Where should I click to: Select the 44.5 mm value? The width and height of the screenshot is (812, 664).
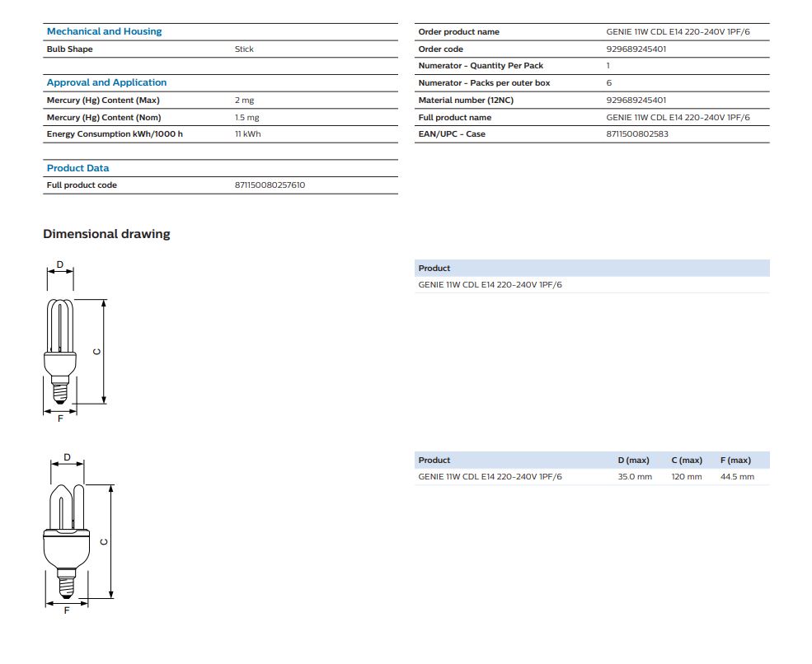click(x=738, y=477)
